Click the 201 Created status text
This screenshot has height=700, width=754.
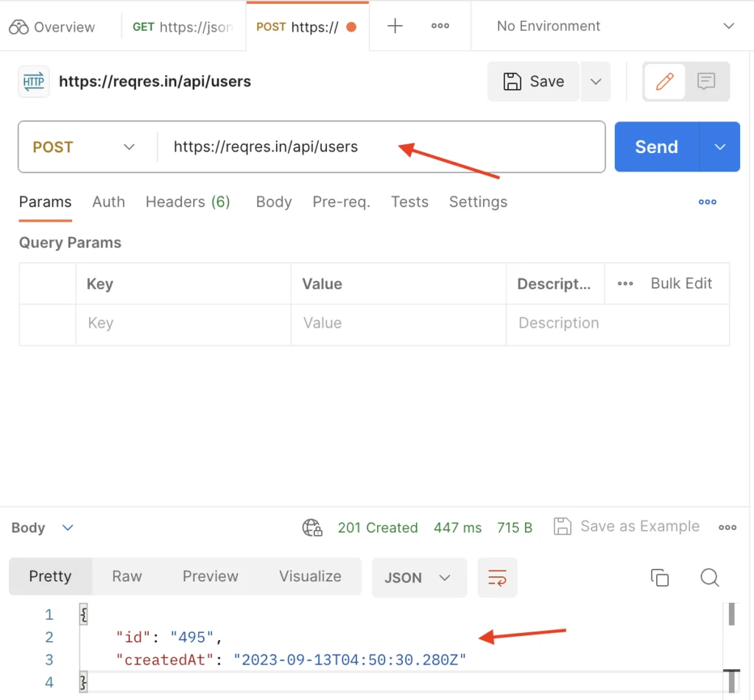click(378, 528)
